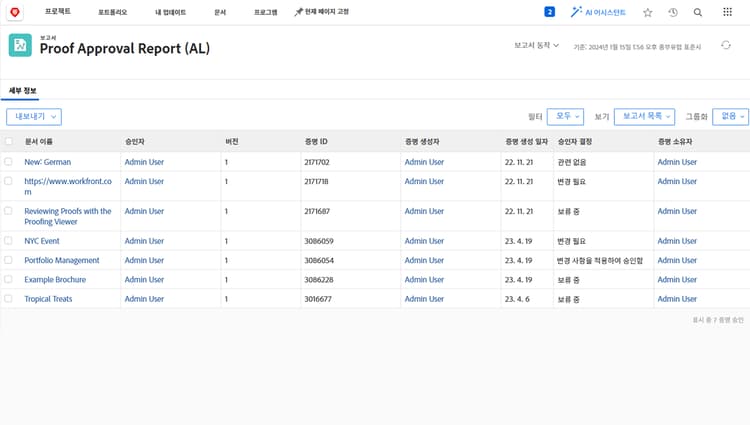Viewport: 750px width, 425px height.
Task: Click proof ID 2171702
Action: [317, 162]
